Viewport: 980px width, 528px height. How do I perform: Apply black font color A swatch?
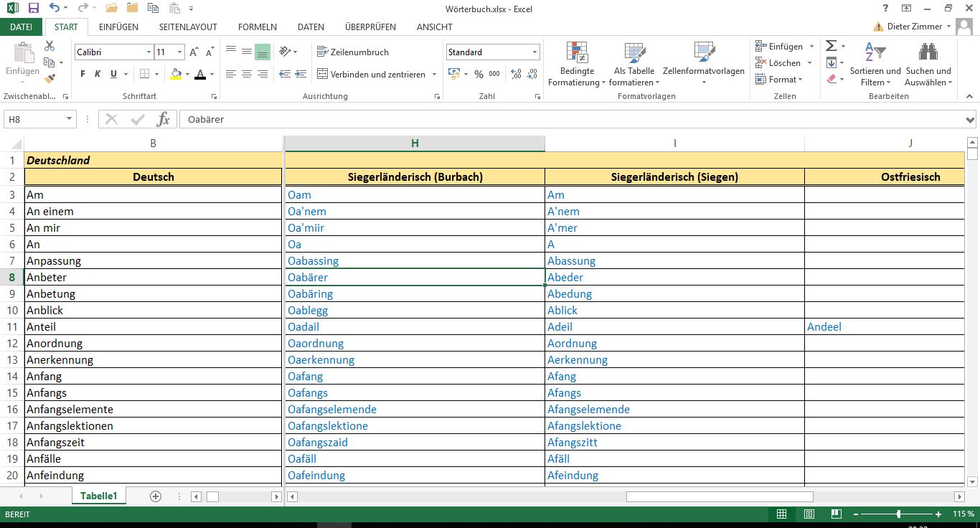pyautogui.click(x=201, y=75)
